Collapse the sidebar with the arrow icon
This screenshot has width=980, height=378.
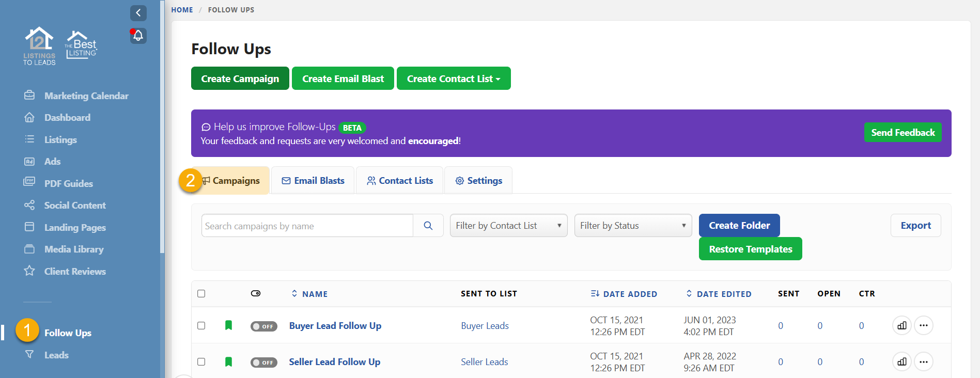(138, 13)
